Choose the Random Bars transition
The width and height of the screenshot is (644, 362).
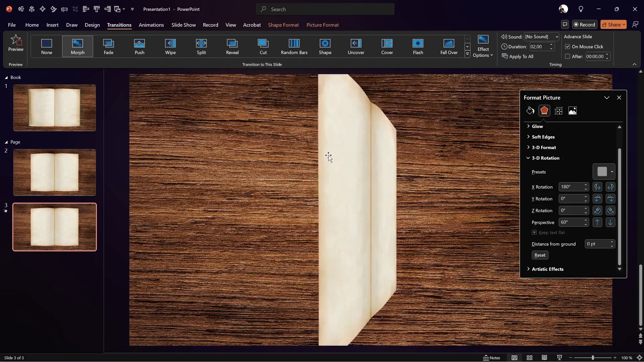point(294,46)
